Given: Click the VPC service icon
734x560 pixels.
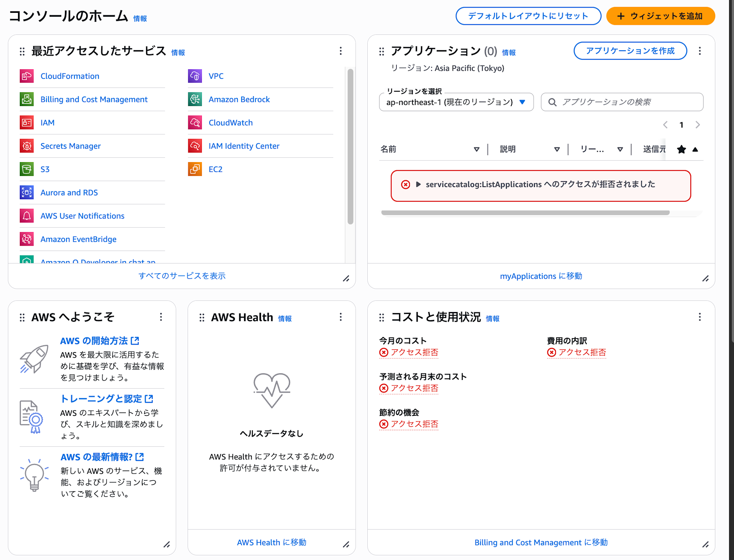Looking at the screenshot, I should [195, 76].
